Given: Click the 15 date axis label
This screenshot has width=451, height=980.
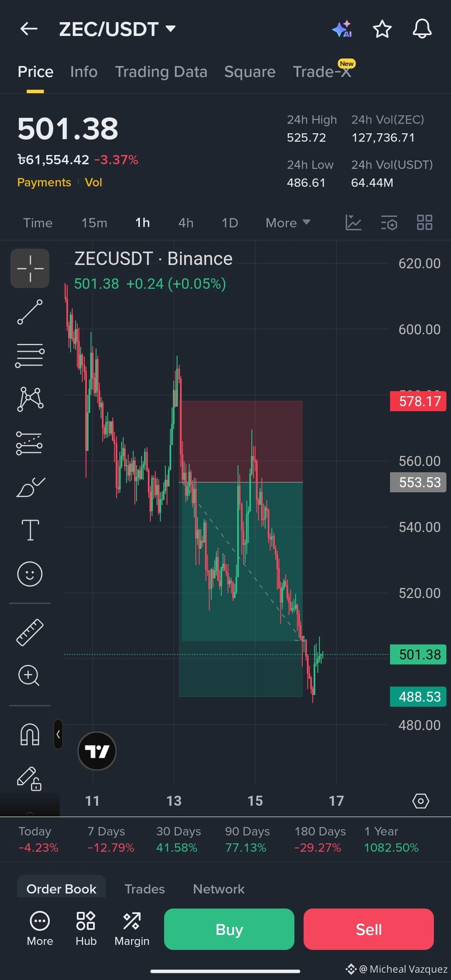Looking at the screenshot, I should [x=255, y=801].
